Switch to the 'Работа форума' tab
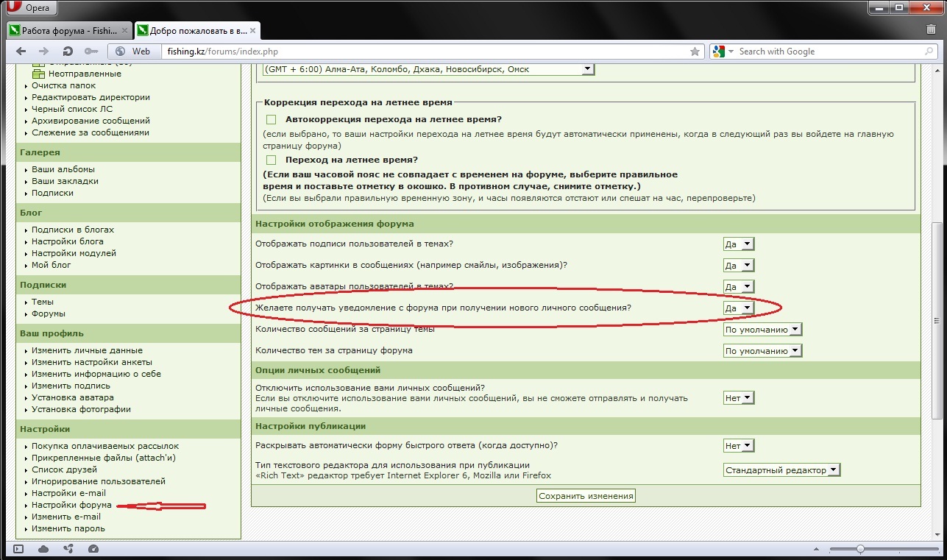Image resolution: width=947 pixels, height=560 pixels. tap(69, 31)
